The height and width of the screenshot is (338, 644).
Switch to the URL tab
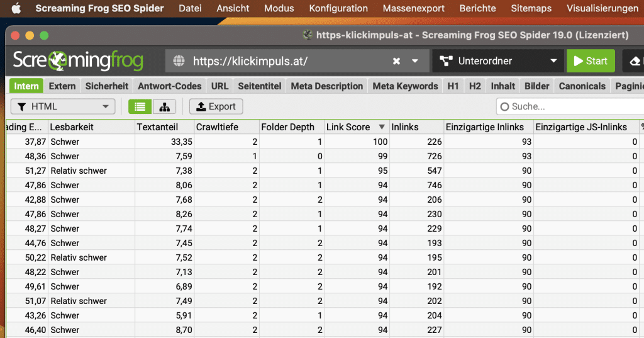[x=219, y=86]
